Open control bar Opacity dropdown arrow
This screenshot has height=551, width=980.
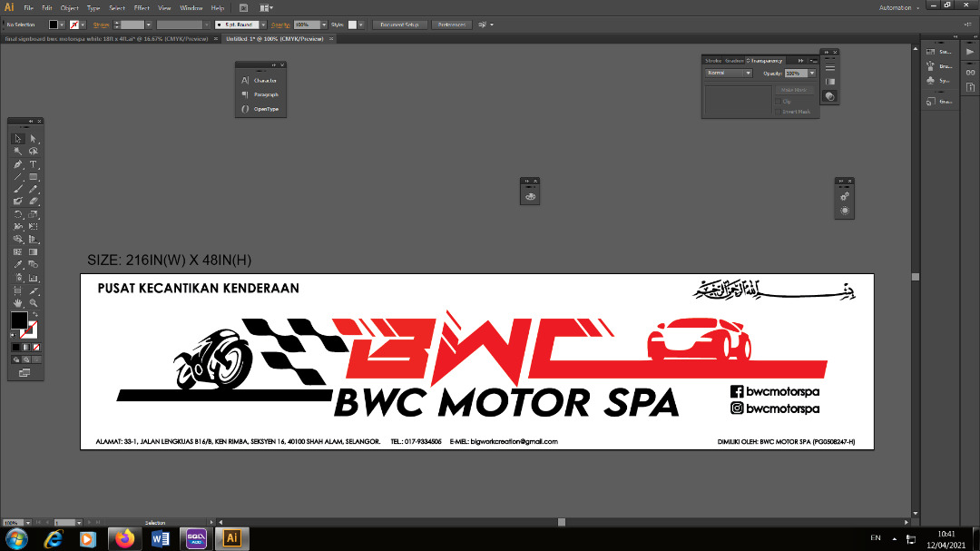coord(324,25)
